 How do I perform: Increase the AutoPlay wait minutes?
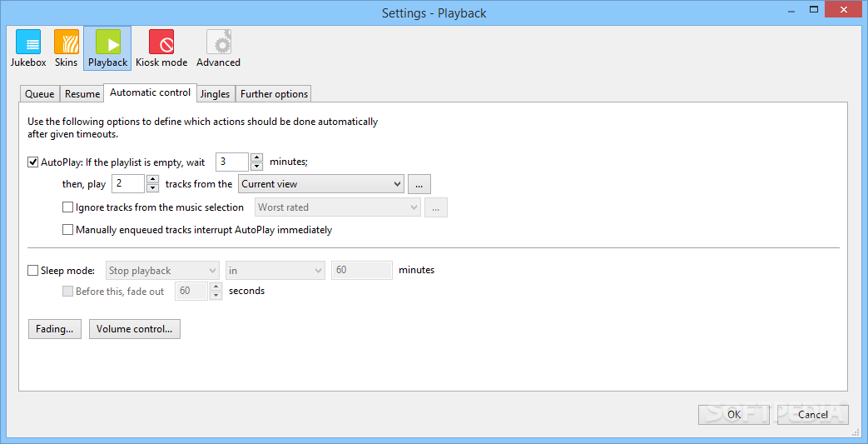[256, 157]
